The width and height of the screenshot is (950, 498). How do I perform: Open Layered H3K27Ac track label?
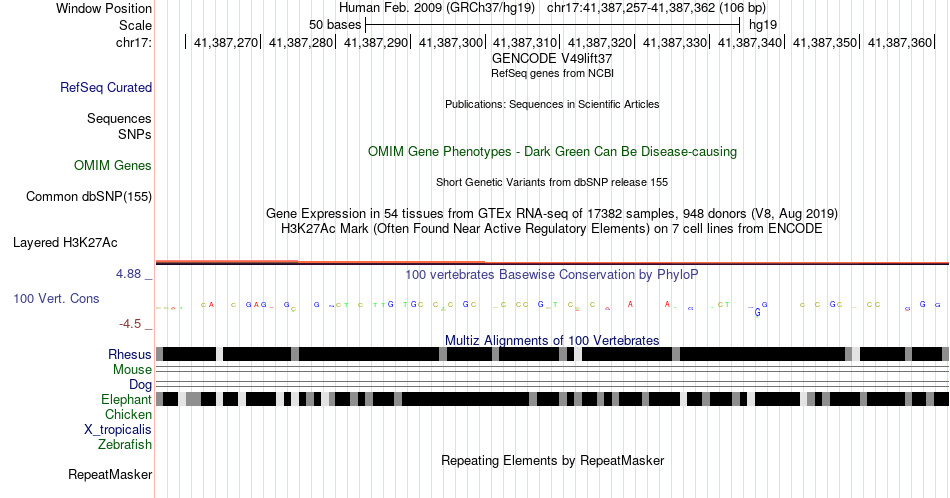(65, 242)
